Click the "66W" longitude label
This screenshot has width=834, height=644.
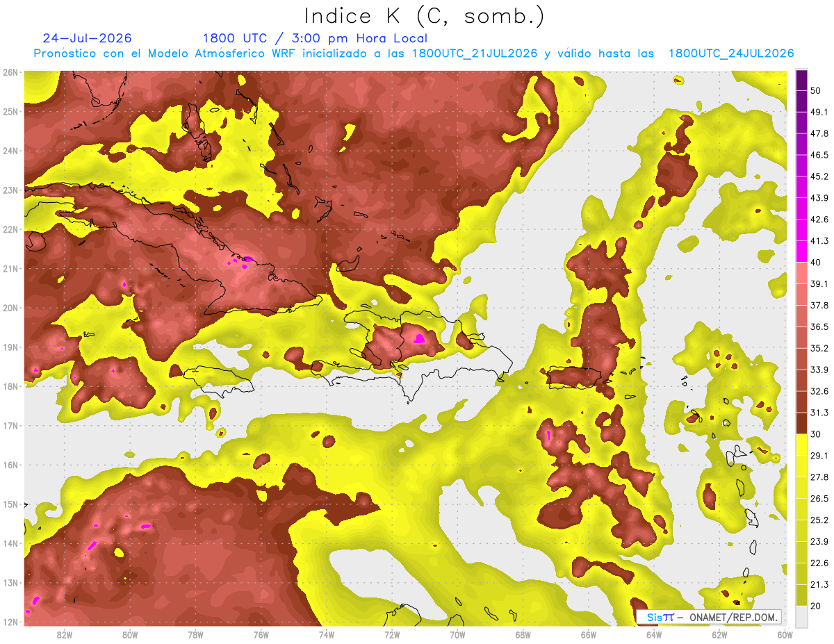(x=589, y=634)
